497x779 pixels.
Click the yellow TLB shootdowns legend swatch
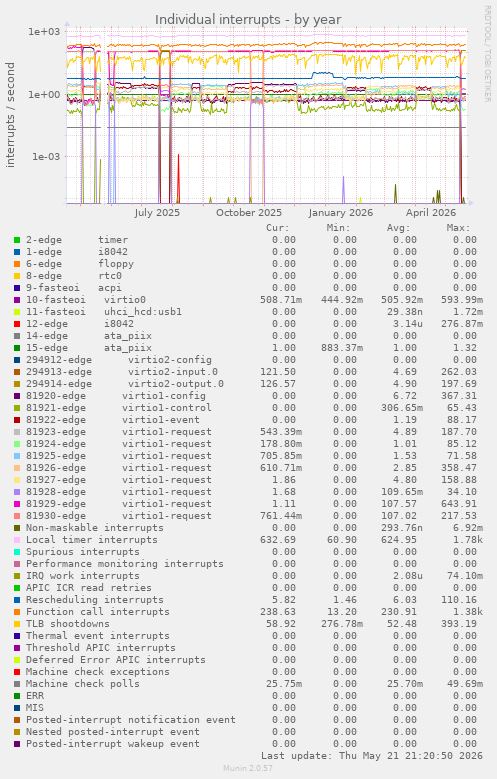click(x=17, y=624)
